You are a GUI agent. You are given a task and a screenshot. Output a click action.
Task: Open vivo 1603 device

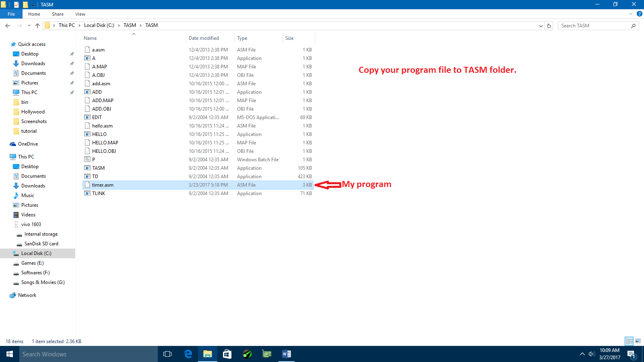pyautogui.click(x=31, y=224)
